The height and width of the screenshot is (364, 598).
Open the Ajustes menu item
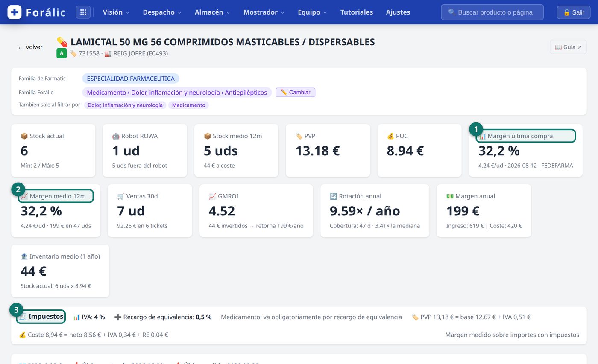pyautogui.click(x=398, y=12)
